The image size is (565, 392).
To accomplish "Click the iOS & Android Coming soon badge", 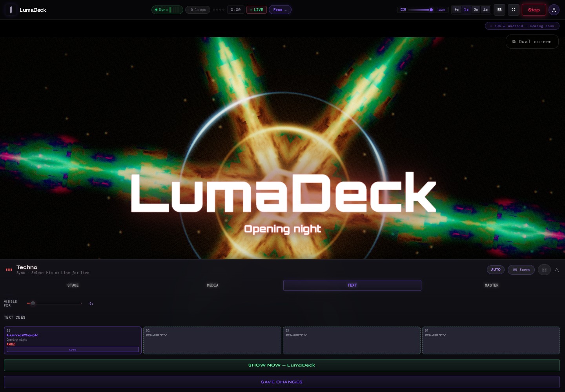I will (522, 26).
